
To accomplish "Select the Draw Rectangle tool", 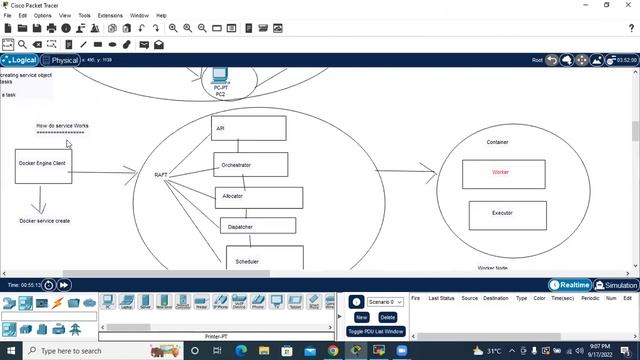I will click(x=98, y=44).
